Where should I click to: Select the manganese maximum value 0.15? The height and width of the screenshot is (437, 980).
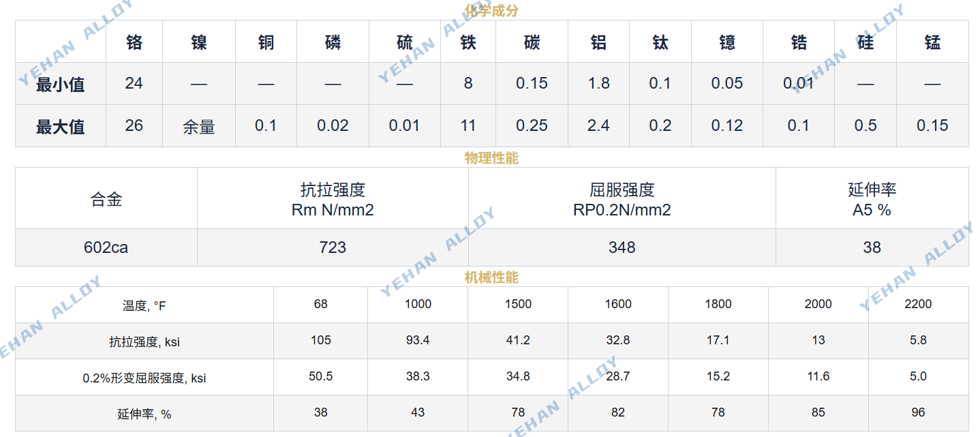932,125
